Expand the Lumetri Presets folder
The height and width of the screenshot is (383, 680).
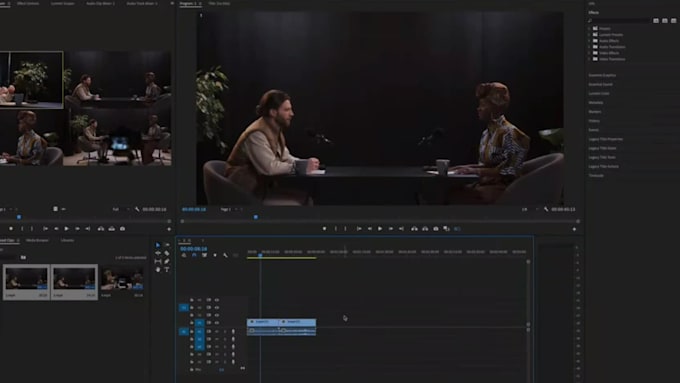589,35
